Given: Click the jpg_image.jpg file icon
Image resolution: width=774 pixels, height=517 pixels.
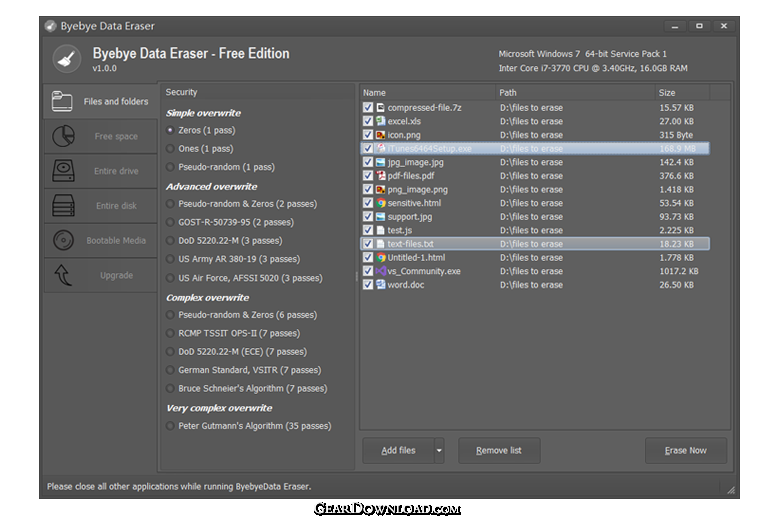Looking at the screenshot, I should point(381,162).
